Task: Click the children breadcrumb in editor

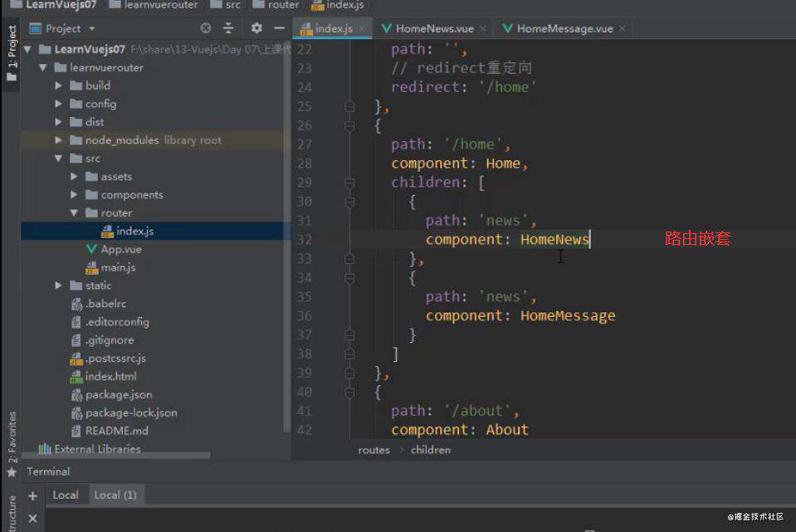Action: pos(431,450)
